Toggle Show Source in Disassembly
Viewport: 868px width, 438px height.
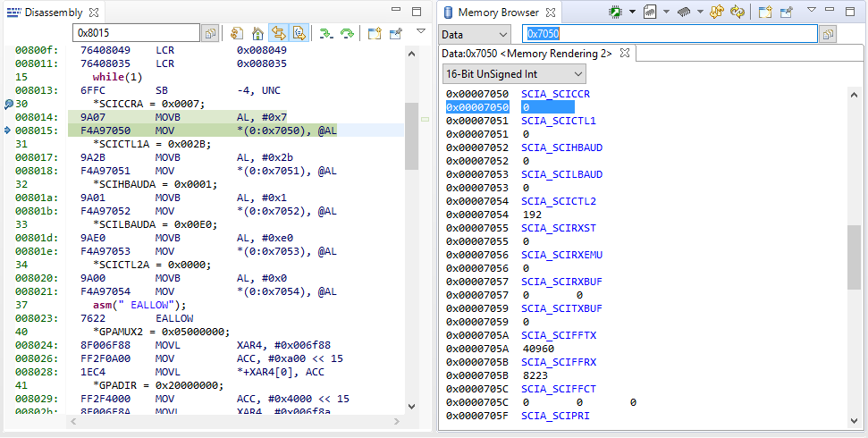point(299,33)
